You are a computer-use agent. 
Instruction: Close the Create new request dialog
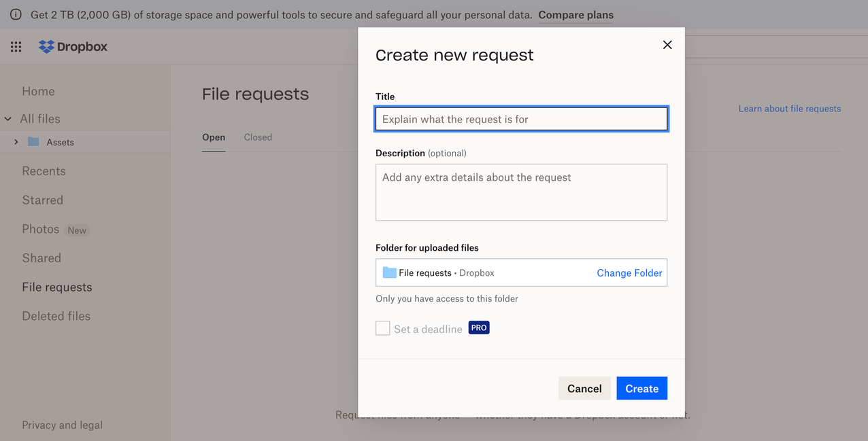[x=667, y=44]
